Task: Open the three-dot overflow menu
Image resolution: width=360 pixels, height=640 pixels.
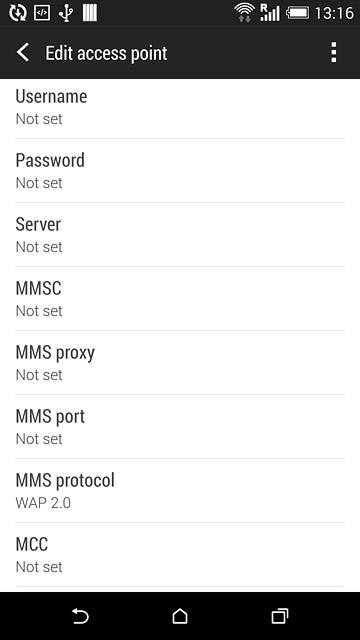Action: click(333, 53)
